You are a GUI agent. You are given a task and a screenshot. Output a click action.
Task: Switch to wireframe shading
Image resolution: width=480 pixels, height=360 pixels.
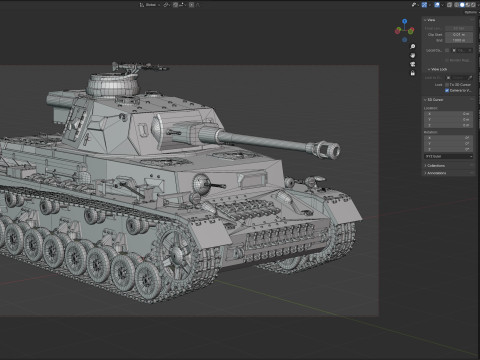click(x=456, y=5)
